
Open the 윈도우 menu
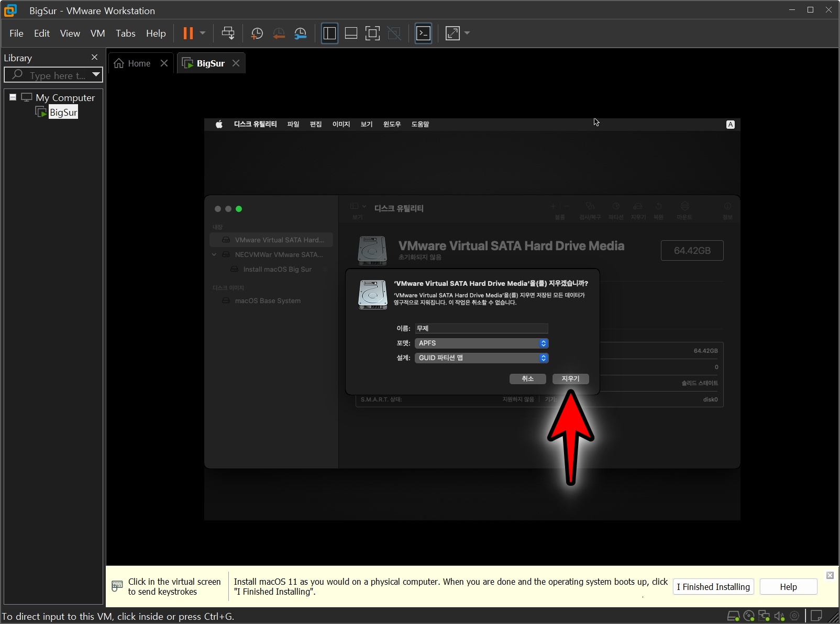(392, 124)
